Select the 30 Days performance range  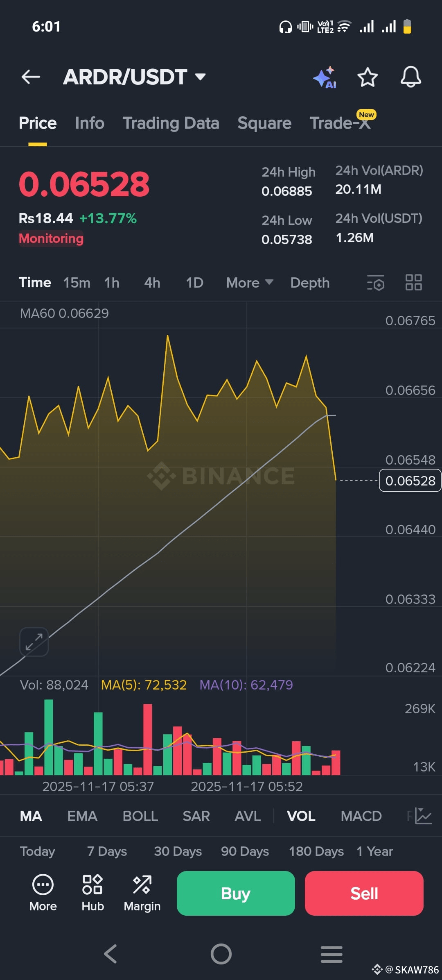[178, 851]
